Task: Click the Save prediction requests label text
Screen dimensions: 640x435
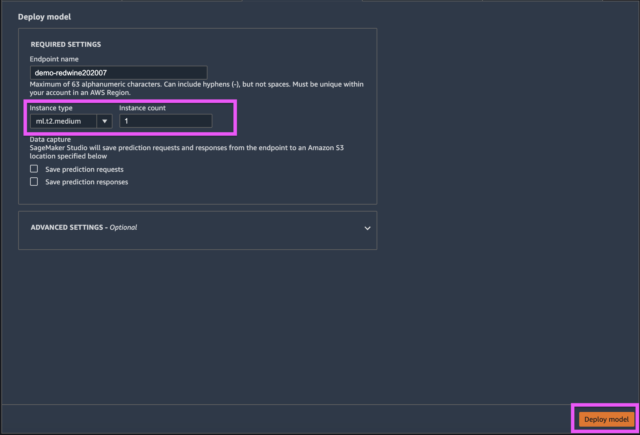Action: tap(84, 169)
